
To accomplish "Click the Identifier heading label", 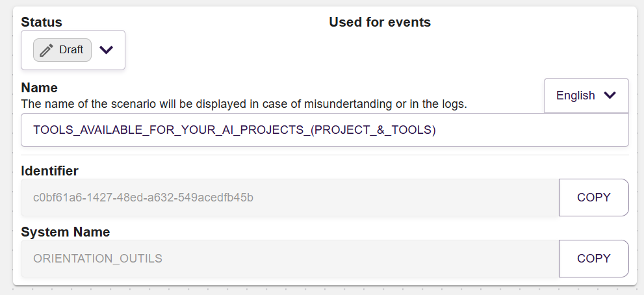I will tap(49, 171).
